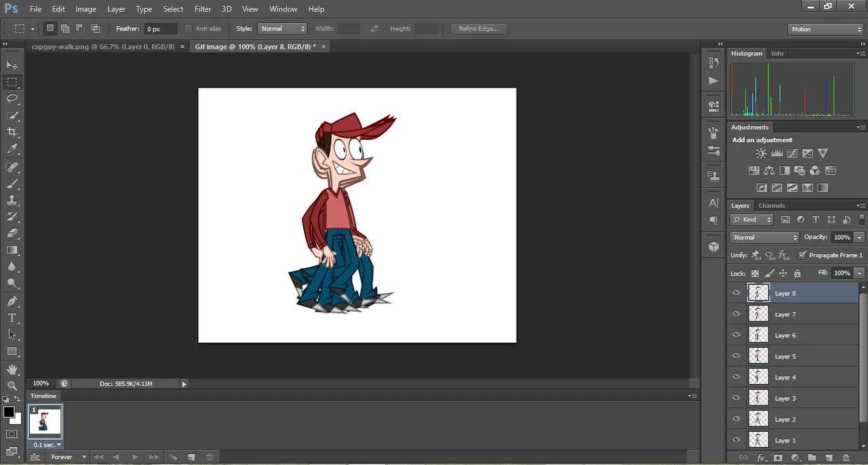The image size is (868, 465).
Task: Select the Spot Healing Brush tool
Action: point(12,167)
